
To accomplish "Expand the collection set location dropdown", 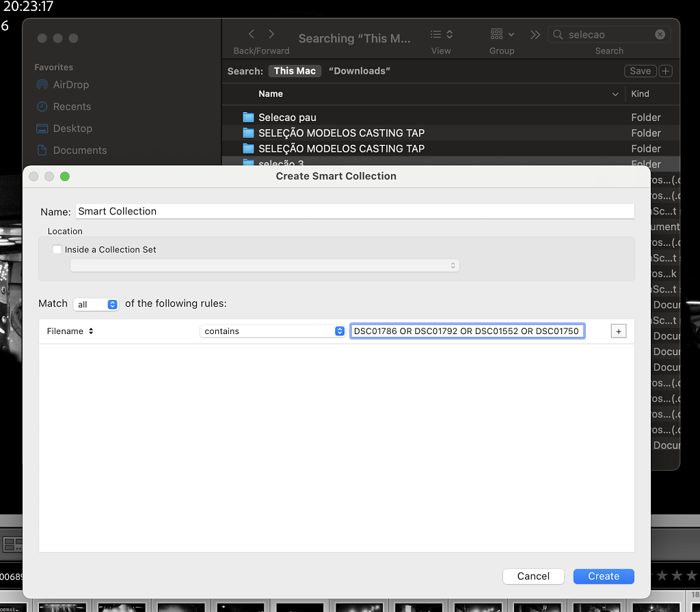I will [x=265, y=265].
